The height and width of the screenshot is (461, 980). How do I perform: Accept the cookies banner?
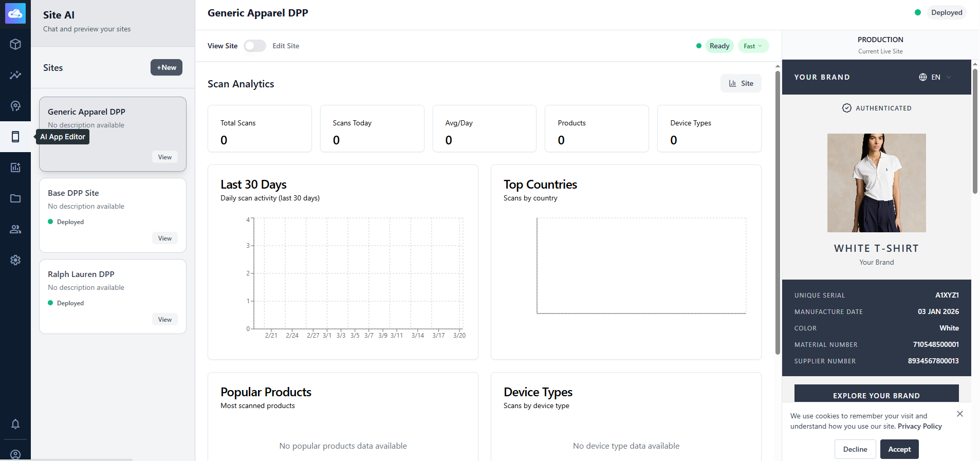(899, 449)
